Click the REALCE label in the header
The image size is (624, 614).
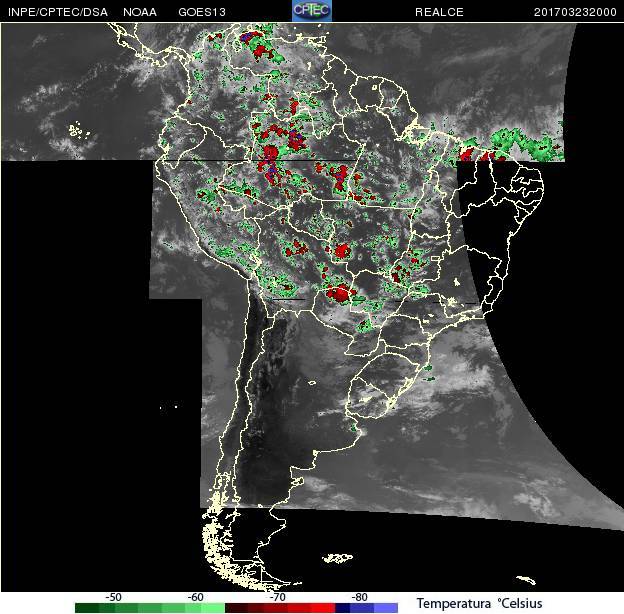tap(439, 12)
